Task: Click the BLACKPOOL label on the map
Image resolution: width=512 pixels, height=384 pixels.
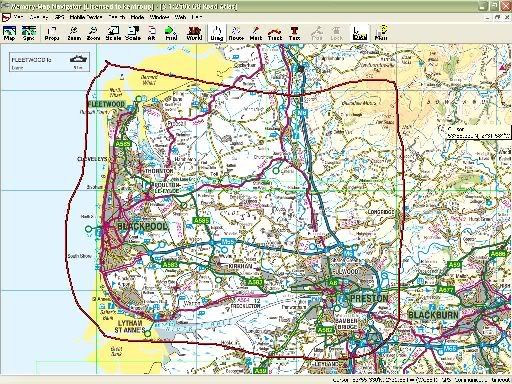Action: click(x=142, y=227)
